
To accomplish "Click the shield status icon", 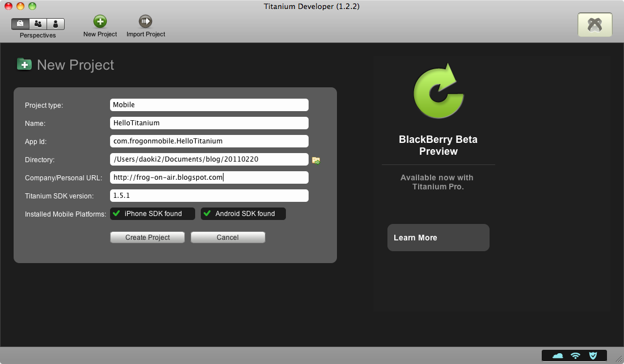I will point(593,355).
